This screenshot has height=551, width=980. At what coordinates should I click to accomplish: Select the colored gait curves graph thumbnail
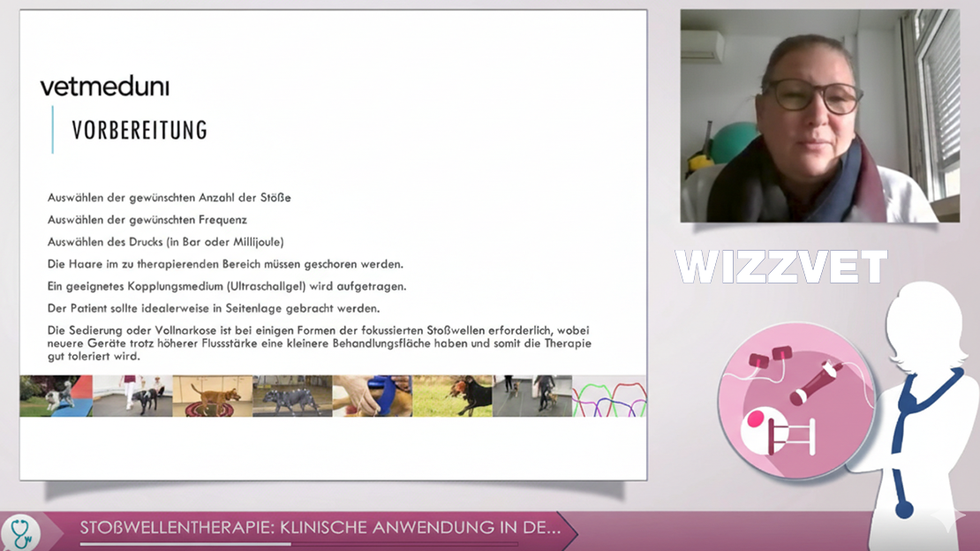click(609, 396)
